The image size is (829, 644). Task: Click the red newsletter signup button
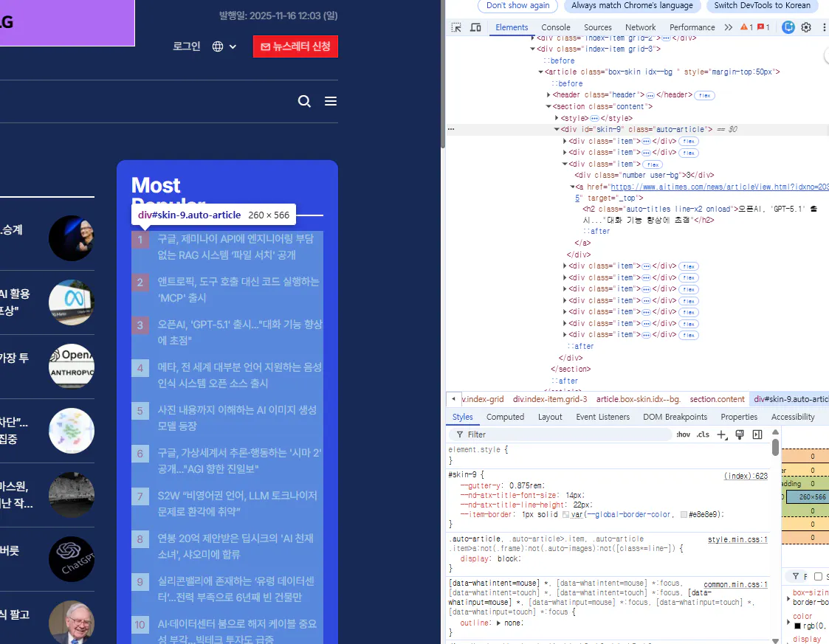pos(295,46)
